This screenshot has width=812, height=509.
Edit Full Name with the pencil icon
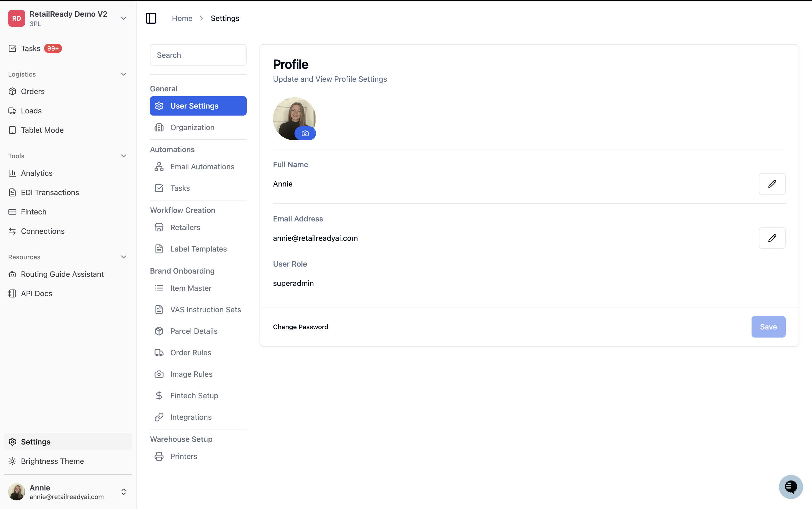coord(772,184)
